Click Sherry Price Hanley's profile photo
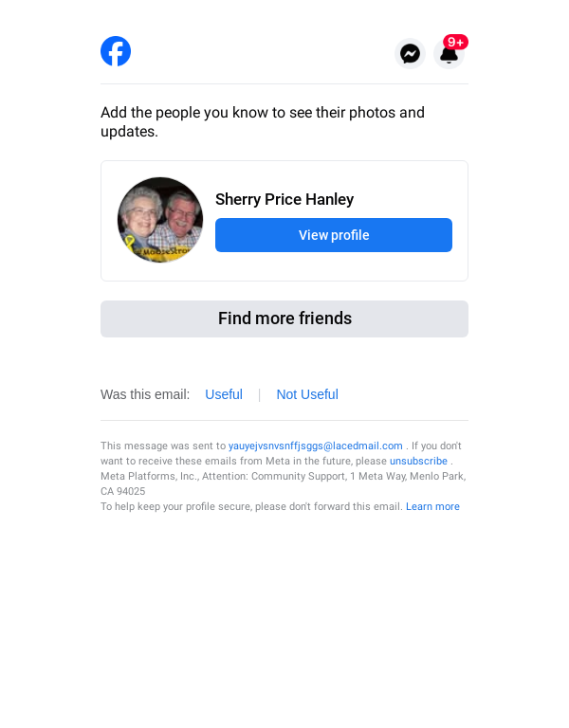 [160, 220]
